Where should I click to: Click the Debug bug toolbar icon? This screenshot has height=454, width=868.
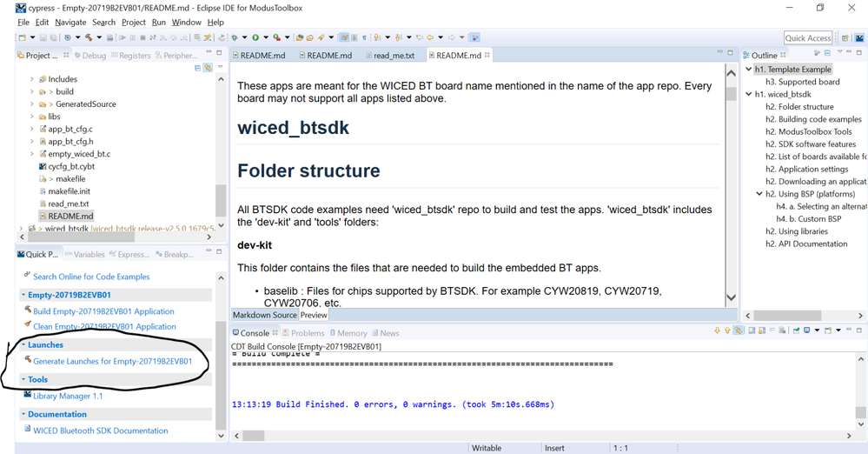pyautogui.click(x=235, y=37)
